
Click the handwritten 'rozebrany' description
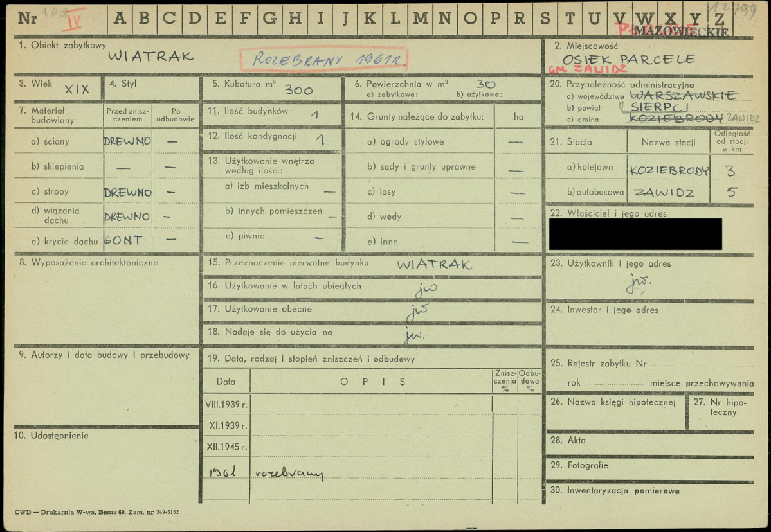tap(289, 474)
